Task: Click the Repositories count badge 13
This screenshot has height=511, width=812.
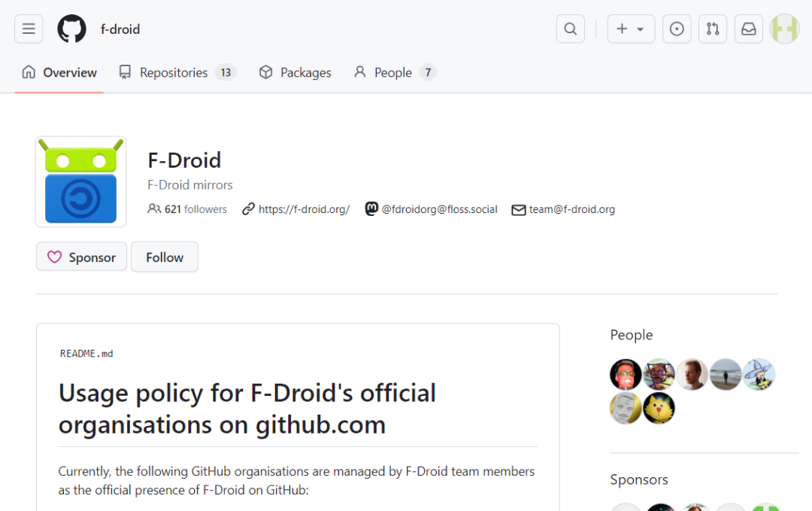Action: tap(226, 72)
